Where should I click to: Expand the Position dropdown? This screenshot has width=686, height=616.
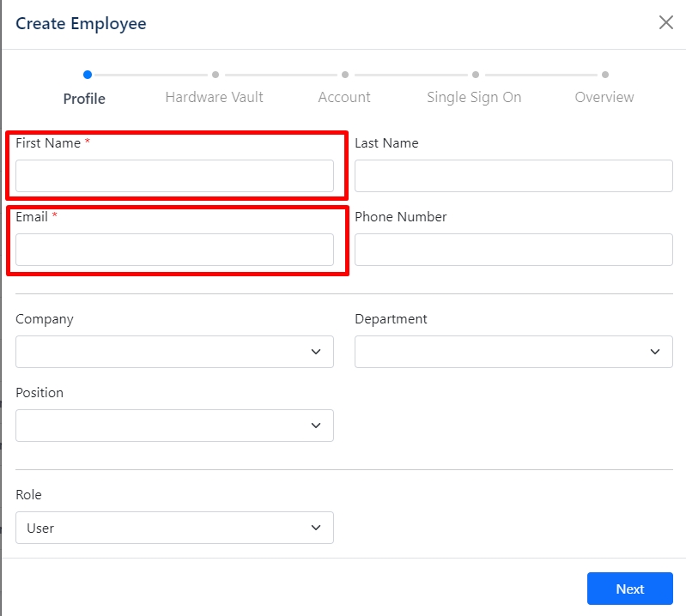174,426
